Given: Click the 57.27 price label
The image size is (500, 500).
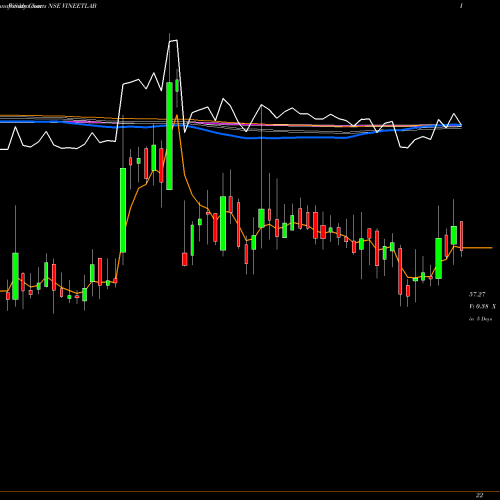Looking at the screenshot, I should [477, 294].
